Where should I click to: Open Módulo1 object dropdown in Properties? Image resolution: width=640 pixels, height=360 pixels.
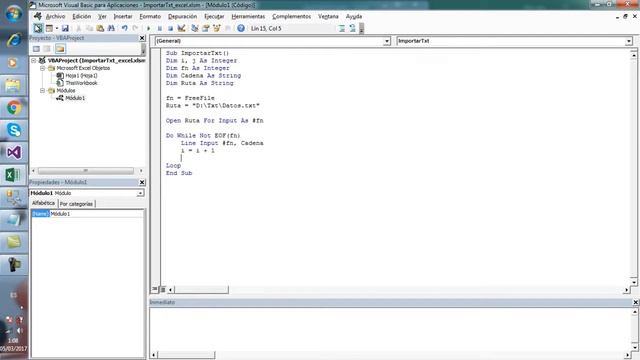[x=140, y=193]
